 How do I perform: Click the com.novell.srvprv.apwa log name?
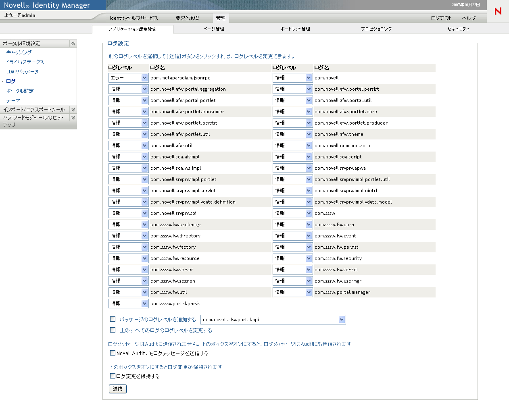pyautogui.click(x=340, y=168)
